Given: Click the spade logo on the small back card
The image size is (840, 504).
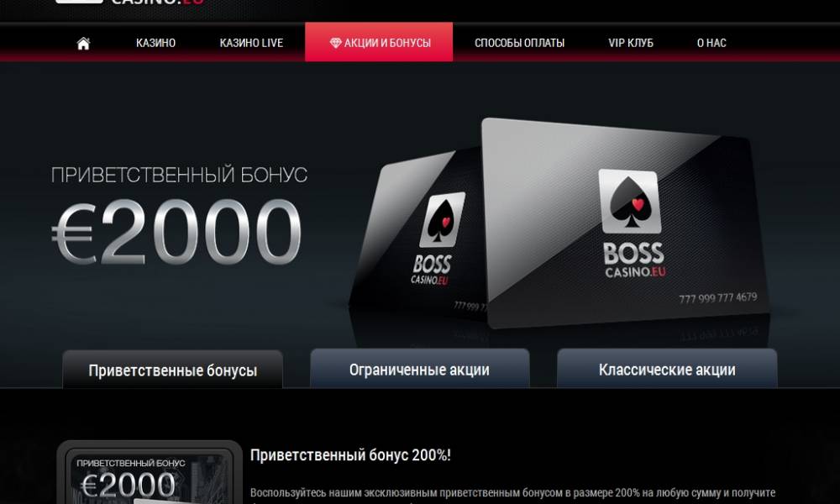Looking at the screenshot, I should (x=442, y=219).
